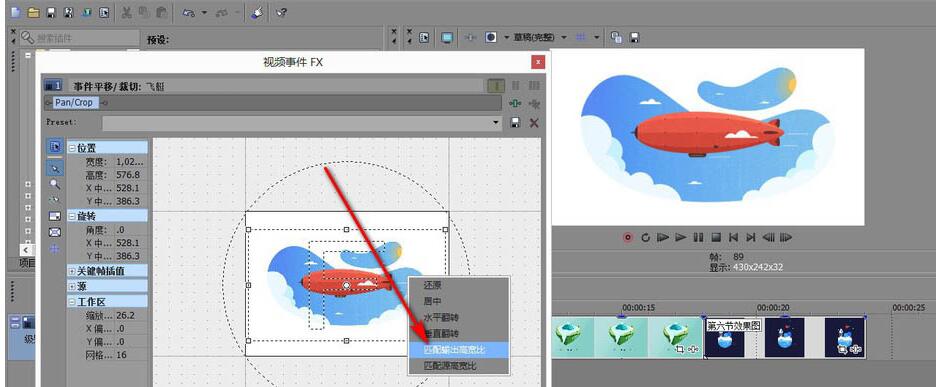The image size is (936, 387).
Task: Click the plug-in chain button
Action: tap(515, 103)
